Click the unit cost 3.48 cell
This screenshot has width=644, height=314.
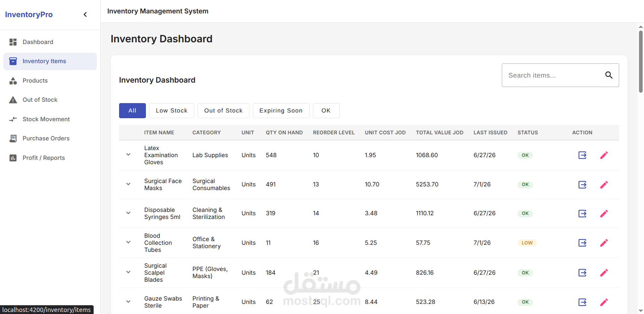(x=371, y=213)
